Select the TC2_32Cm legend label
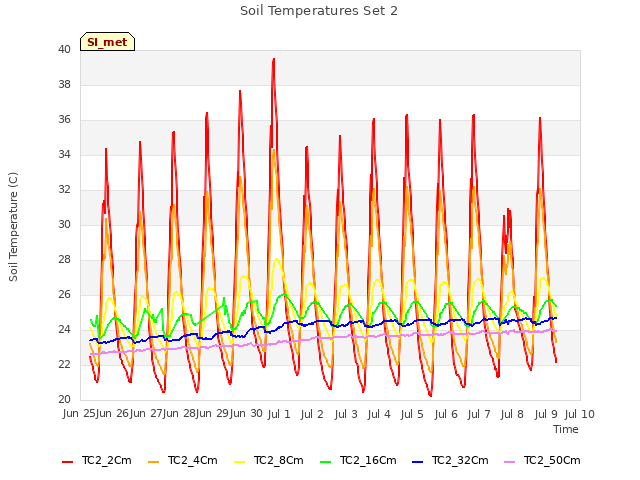The width and height of the screenshot is (640, 480). pos(460,460)
